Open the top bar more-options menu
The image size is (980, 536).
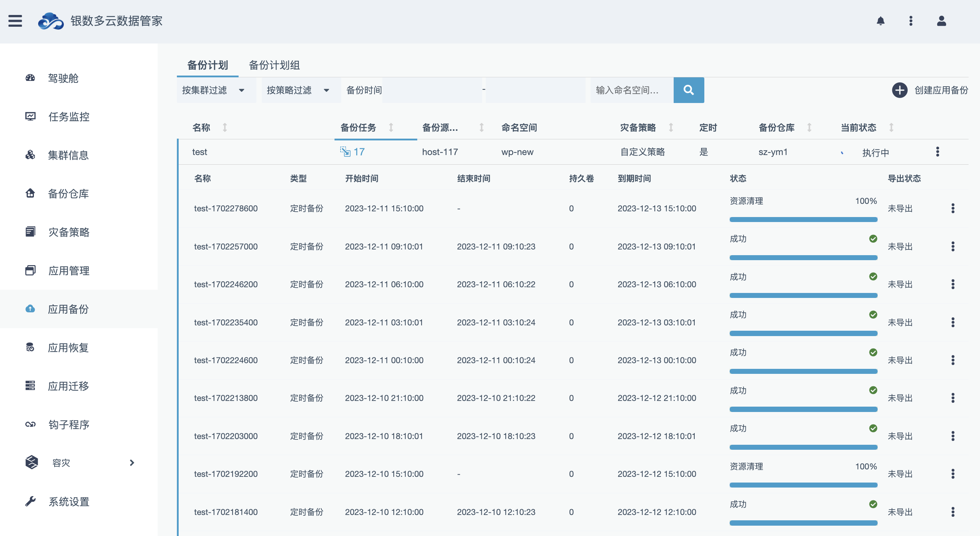[x=911, y=21]
